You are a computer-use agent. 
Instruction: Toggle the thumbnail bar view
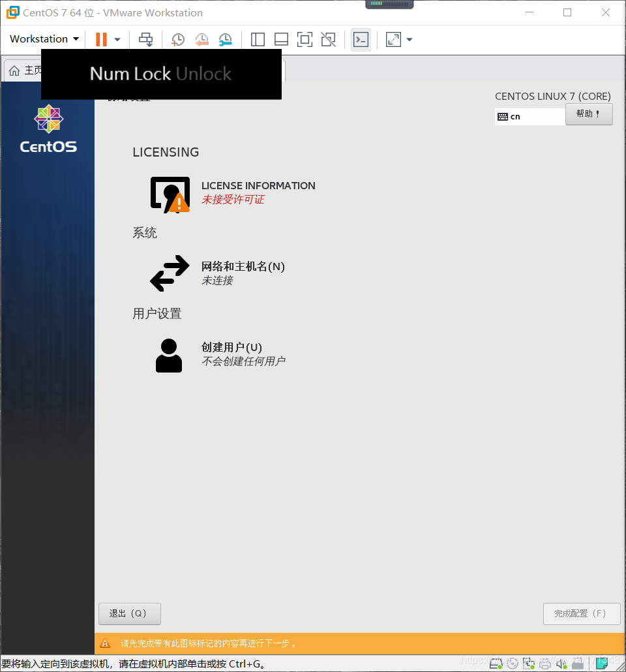[x=281, y=39]
